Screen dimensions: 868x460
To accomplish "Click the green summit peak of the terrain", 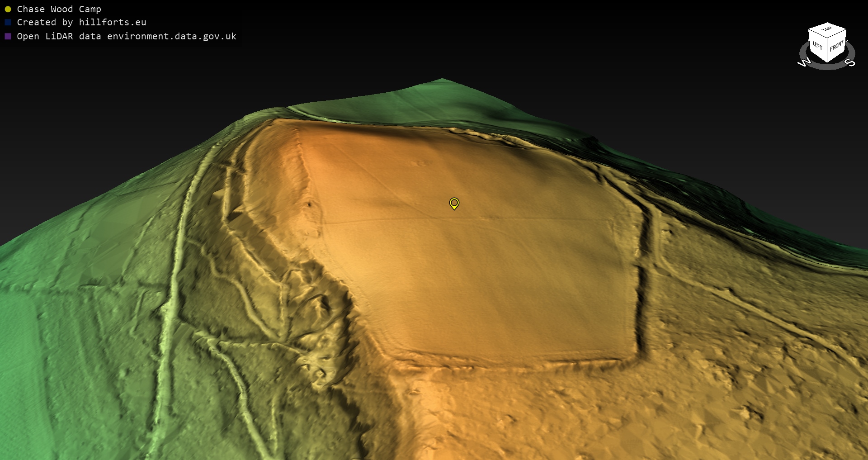I will (x=442, y=80).
